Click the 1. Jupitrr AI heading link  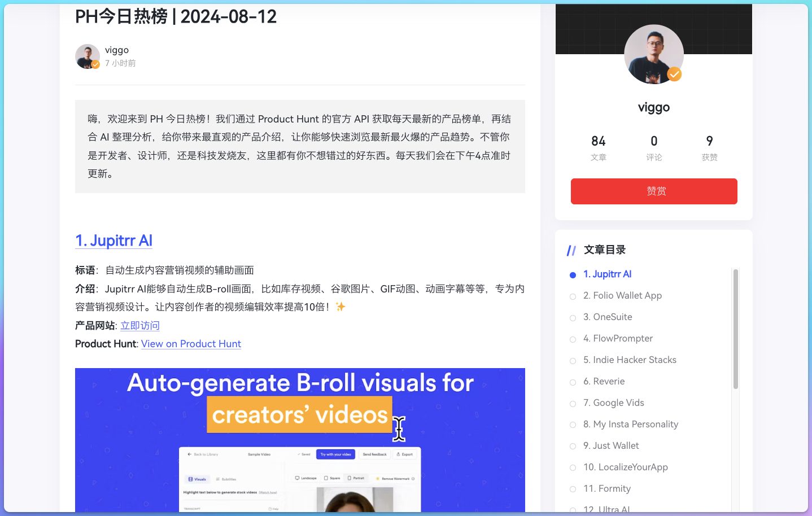(114, 240)
